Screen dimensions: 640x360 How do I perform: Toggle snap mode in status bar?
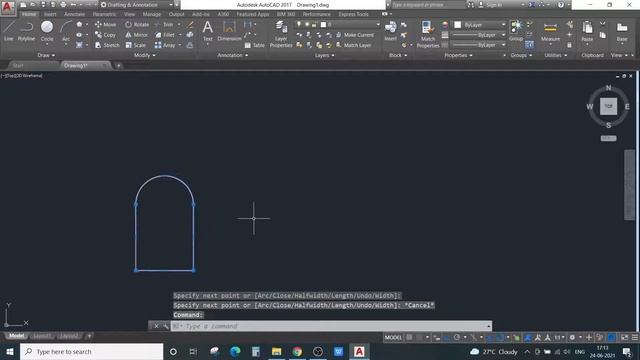click(x=419, y=338)
